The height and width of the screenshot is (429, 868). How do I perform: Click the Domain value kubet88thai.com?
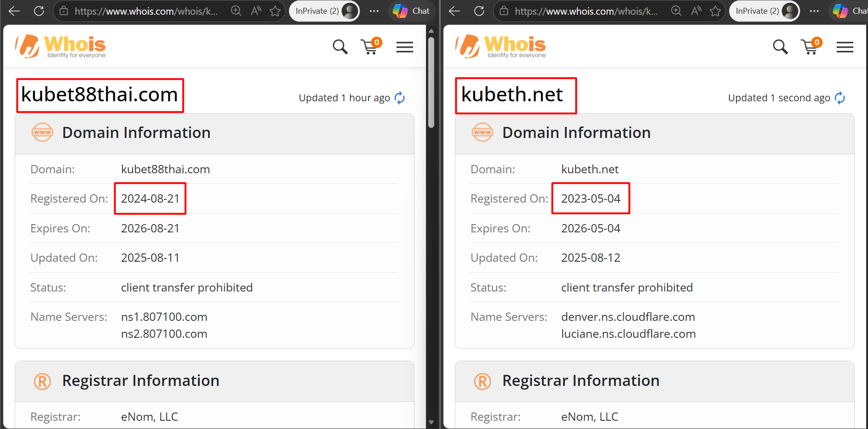(166, 169)
